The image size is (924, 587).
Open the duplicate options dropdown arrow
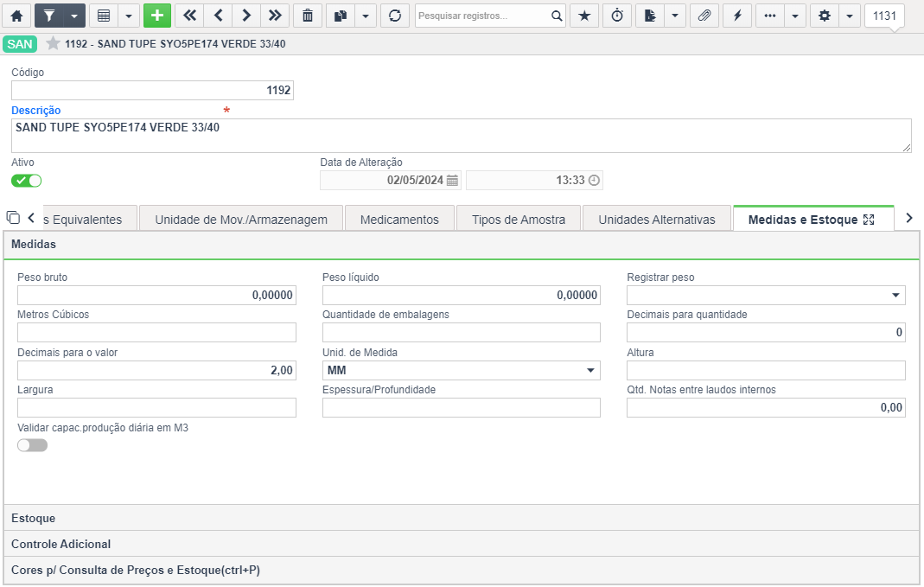(x=366, y=16)
